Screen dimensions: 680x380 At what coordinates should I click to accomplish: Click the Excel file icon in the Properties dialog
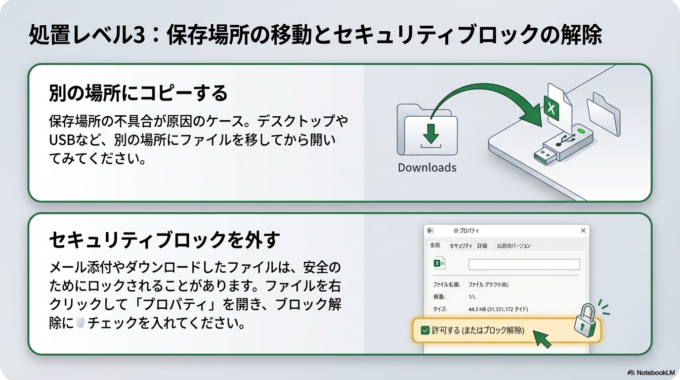click(x=439, y=263)
